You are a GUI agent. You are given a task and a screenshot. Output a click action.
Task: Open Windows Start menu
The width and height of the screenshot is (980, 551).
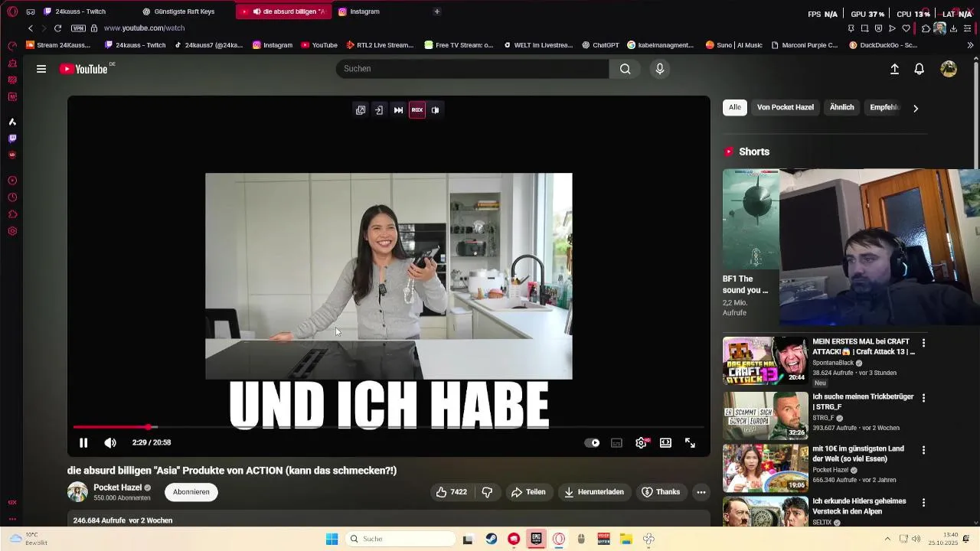[x=332, y=539]
